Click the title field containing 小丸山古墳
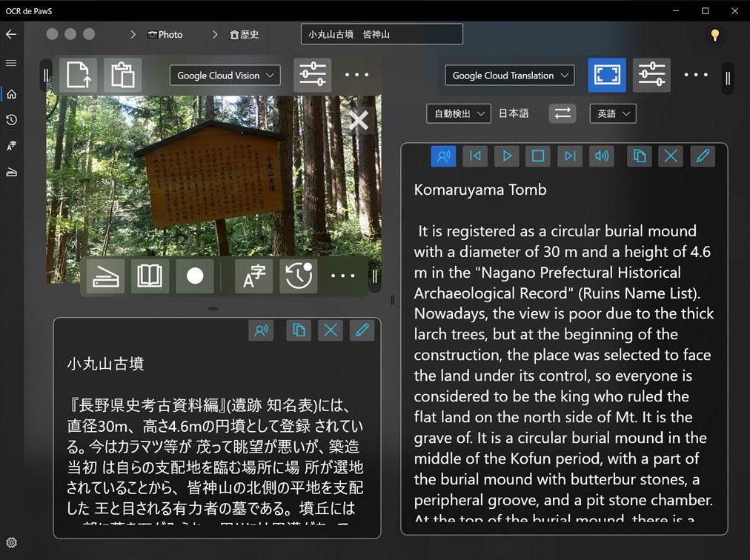Image resolution: width=750 pixels, height=560 pixels. pos(382,34)
